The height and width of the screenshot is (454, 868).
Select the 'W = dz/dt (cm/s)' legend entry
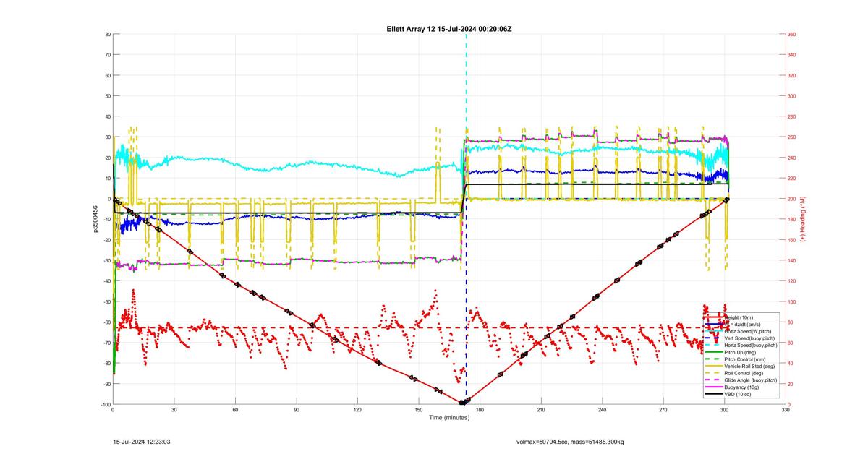tap(742, 325)
